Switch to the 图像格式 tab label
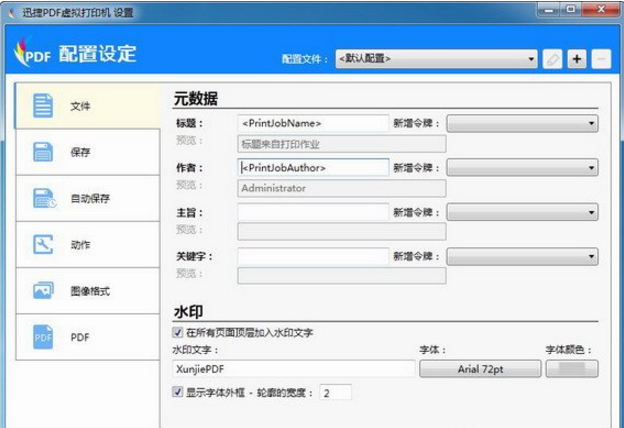 click(90, 291)
